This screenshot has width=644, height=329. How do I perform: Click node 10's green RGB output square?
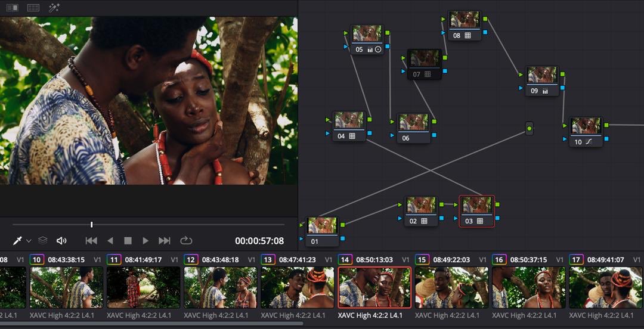coord(606,125)
